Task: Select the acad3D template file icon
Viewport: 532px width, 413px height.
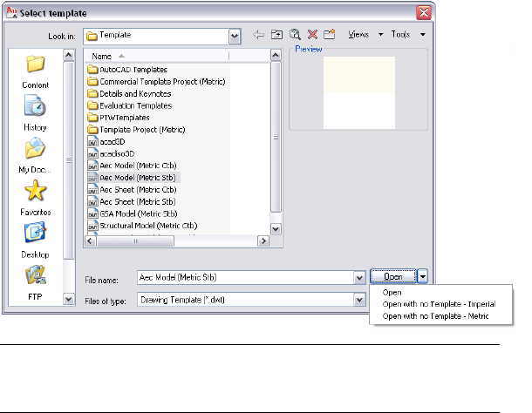Action: pos(92,142)
